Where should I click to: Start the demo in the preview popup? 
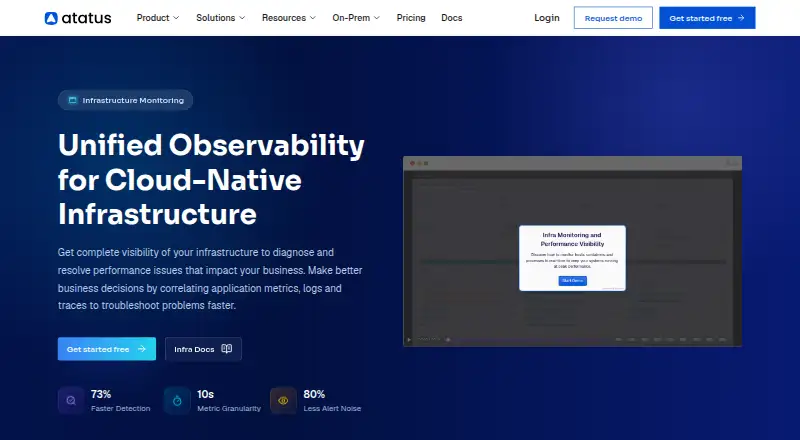572,281
